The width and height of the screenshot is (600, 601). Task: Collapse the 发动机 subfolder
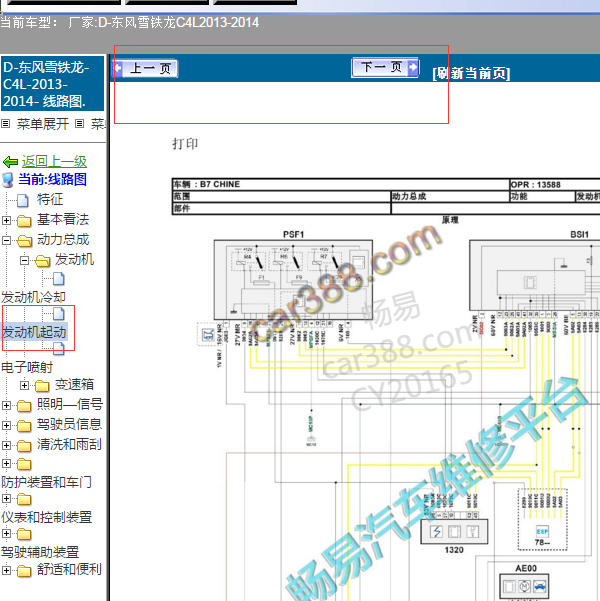point(24,260)
